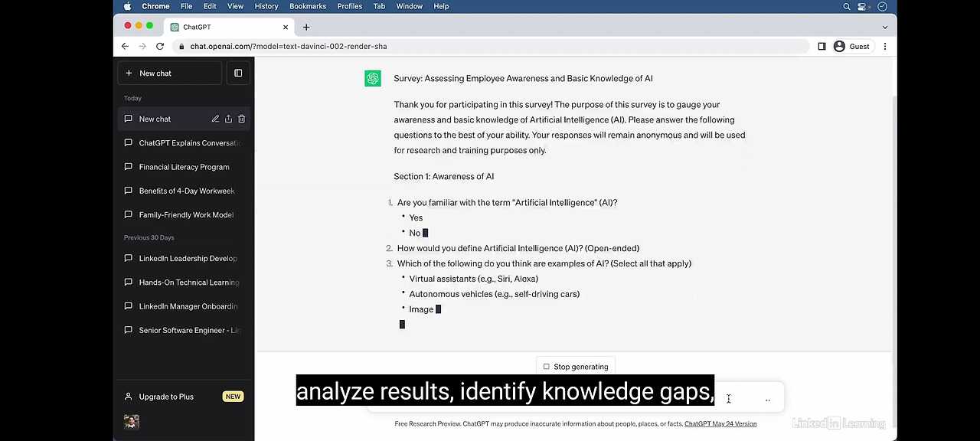This screenshot has width=980, height=441.
Task: Open a new browser tab with the plus icon
Action: pos(306,27)
